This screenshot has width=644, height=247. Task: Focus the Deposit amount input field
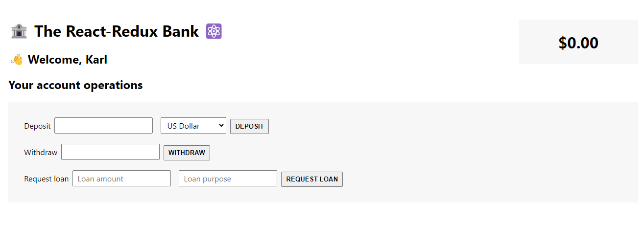pyautogui.click(x=104, y=126)
